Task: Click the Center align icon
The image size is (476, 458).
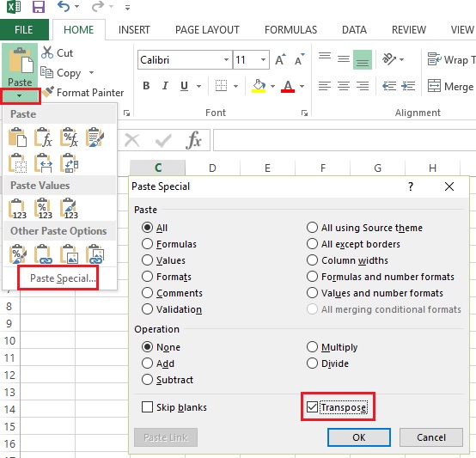Action: pyautogui.click(x=344, y=86)
